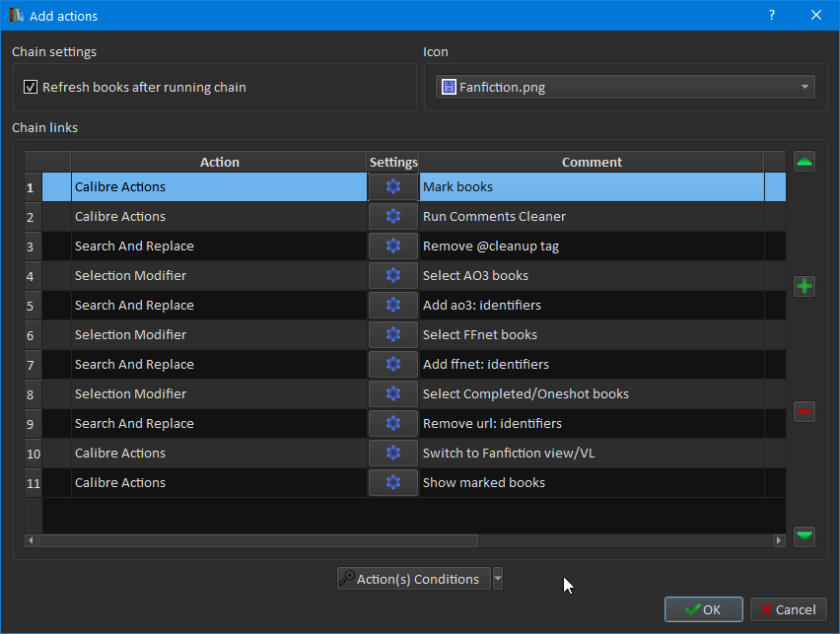Add a new chain link with plus icon
The image size is (840, 634).
[805, 287]
